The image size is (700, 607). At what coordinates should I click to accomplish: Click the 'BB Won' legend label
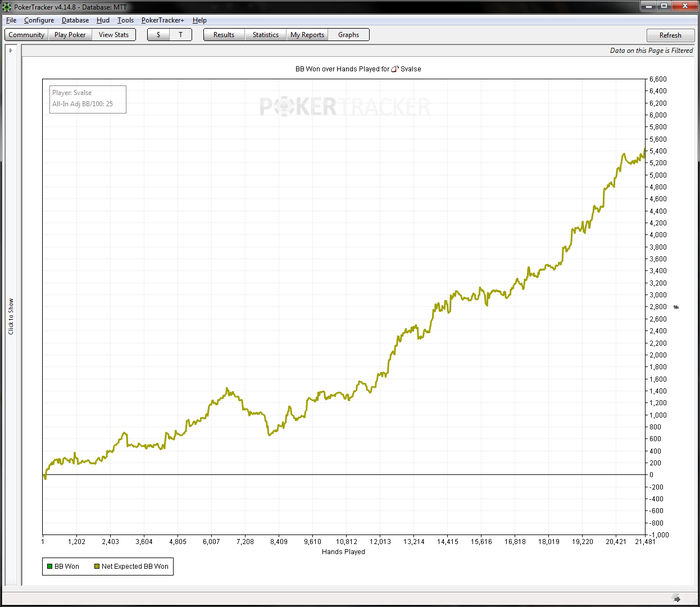[67, 566]
